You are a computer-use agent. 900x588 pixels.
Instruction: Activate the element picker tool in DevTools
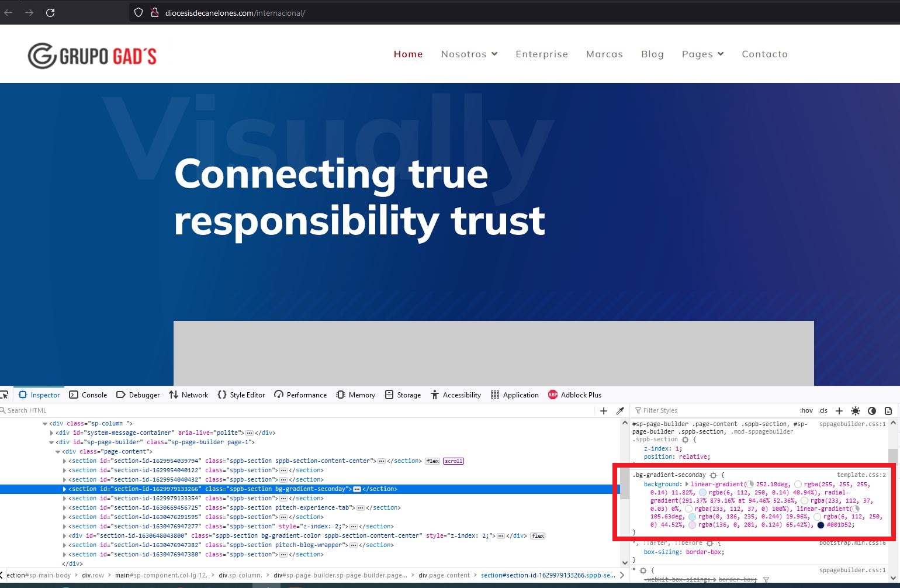[5, 395]
